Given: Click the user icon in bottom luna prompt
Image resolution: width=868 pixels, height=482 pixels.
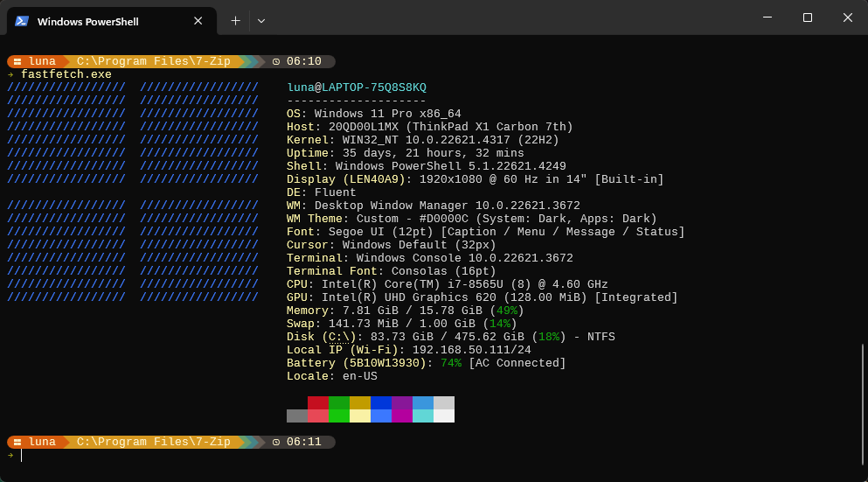Looking at the screenshot, I should coord(17,442).
